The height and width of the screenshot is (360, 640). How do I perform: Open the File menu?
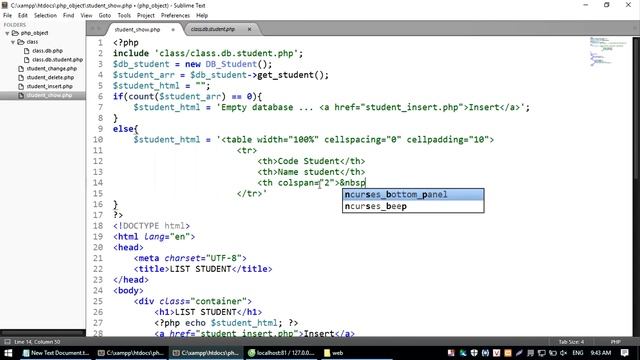pos(7,16)
